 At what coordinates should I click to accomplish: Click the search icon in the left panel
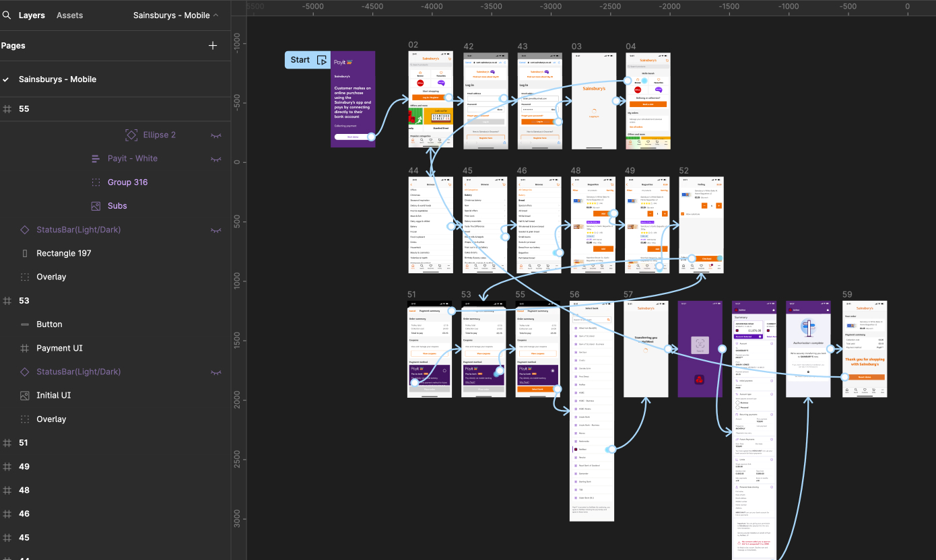click(7, 15)
